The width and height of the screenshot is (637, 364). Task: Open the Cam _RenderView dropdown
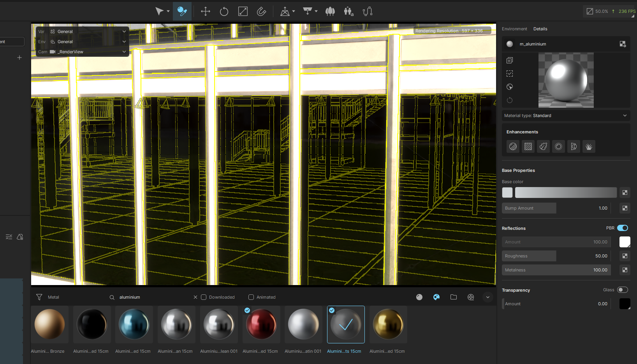tap(82, 52)
